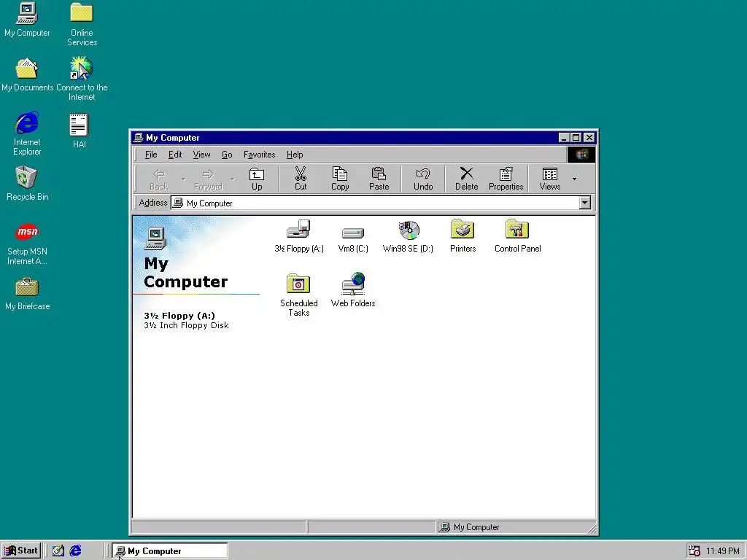Viewport: 747px width, 560px height.
Task: Click Show Desktop quick launch icon
Action: [x=58, y=551]
